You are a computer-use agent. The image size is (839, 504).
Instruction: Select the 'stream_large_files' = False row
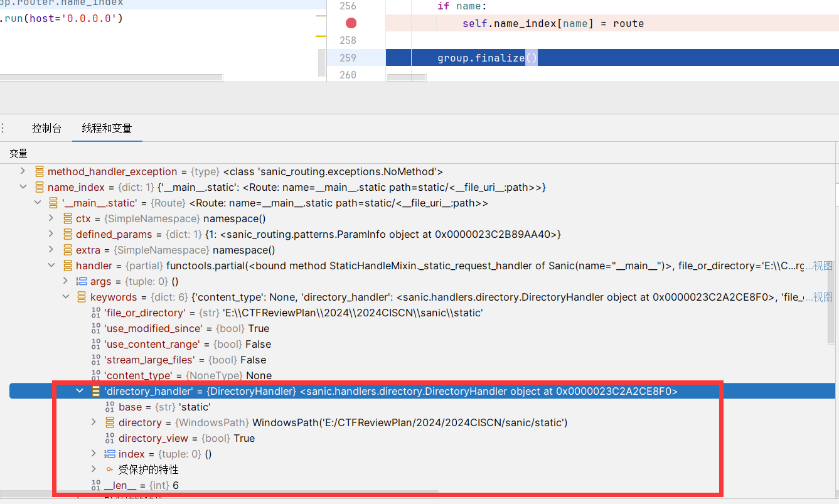[418, 360]
